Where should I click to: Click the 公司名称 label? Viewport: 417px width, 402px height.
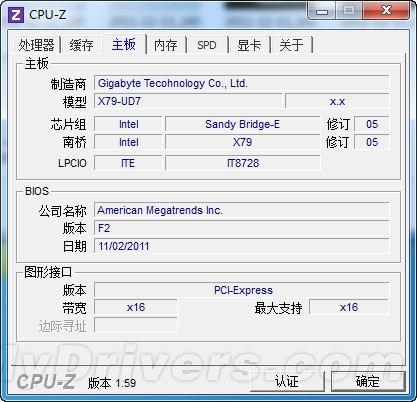pos(62,211)
